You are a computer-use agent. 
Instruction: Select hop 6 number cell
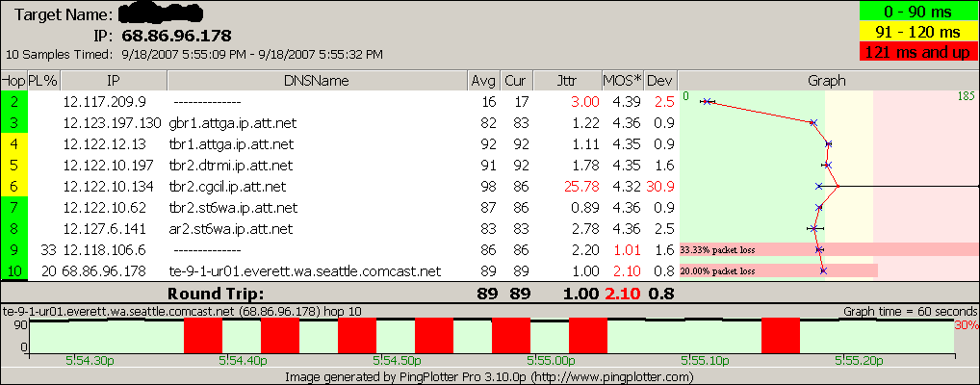(14, 186)
